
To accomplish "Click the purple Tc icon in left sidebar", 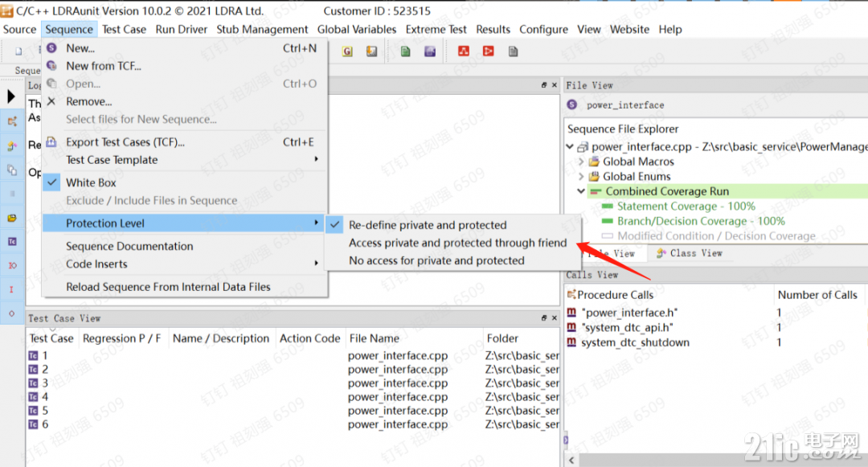I will 11,241.
